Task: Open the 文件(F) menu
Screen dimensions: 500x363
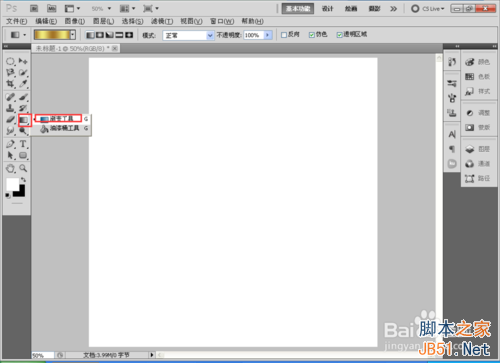Action: (16, 21)
